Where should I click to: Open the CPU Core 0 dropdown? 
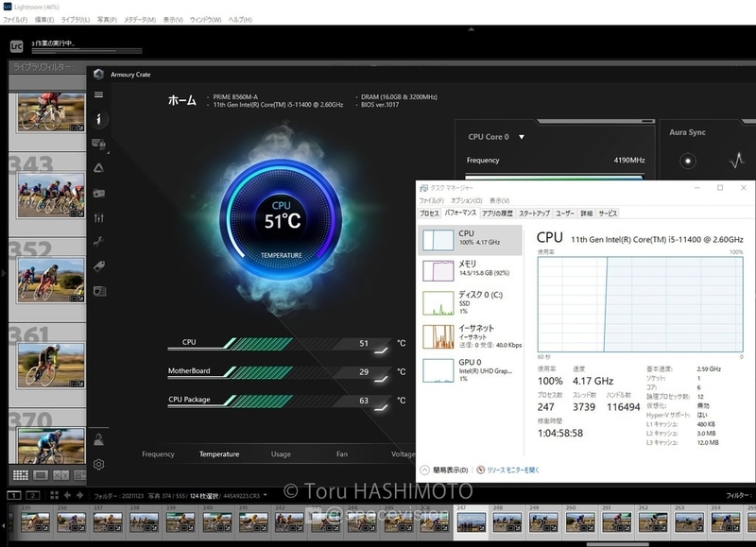click(522, 137)
